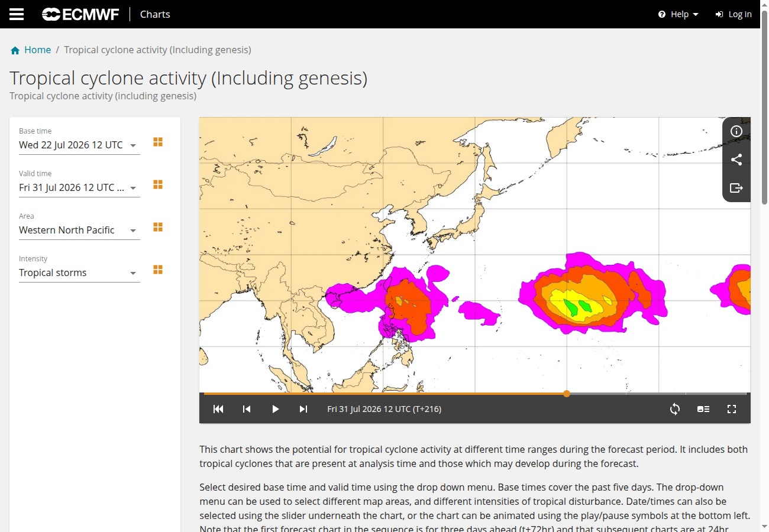Expand the Area dropdown
This screenshot has height=532, width=769.
click(79, 230)
